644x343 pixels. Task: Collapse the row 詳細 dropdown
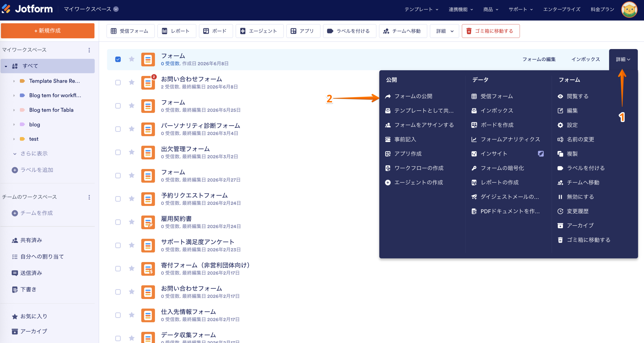click(623, 59)
